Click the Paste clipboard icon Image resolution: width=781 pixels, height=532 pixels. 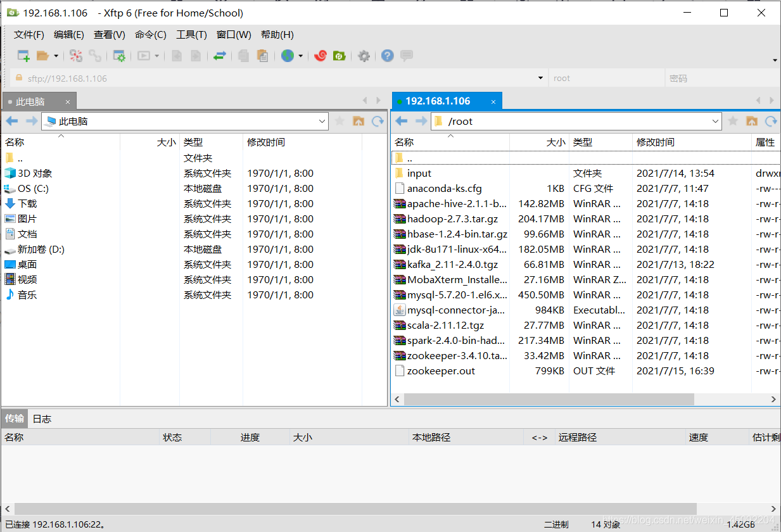(x=262, y=56)
